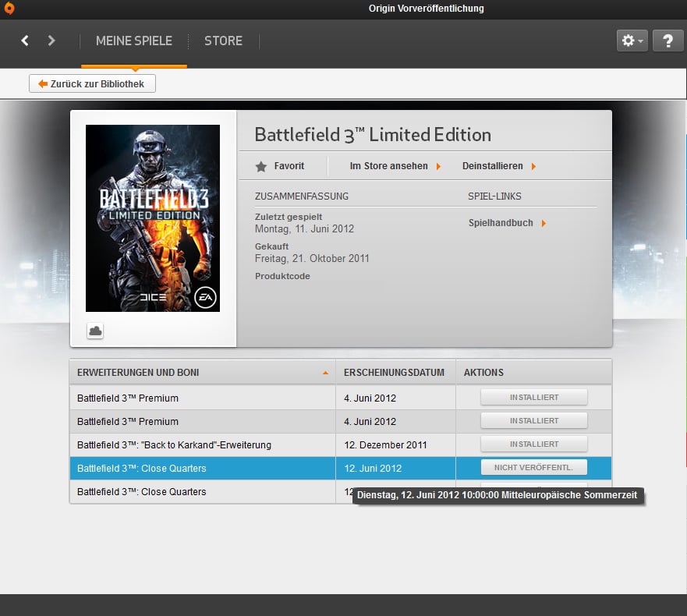
Task: Open the Store tab
Action: pyautogui.click(x=223, y=41)
